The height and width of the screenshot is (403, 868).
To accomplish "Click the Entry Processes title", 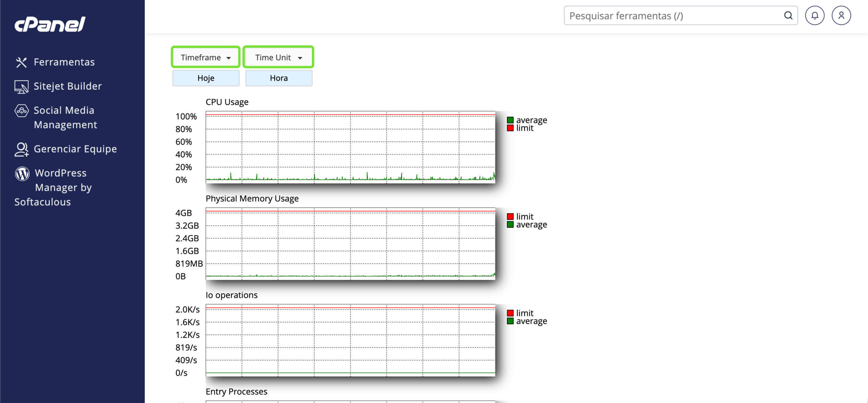I will point(236,391).
